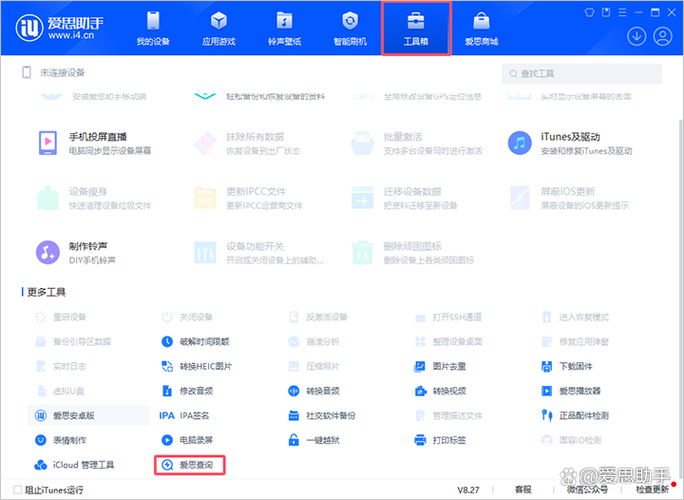Click 管理描述文件 option

pyautogui.click(x=448, y=415)
